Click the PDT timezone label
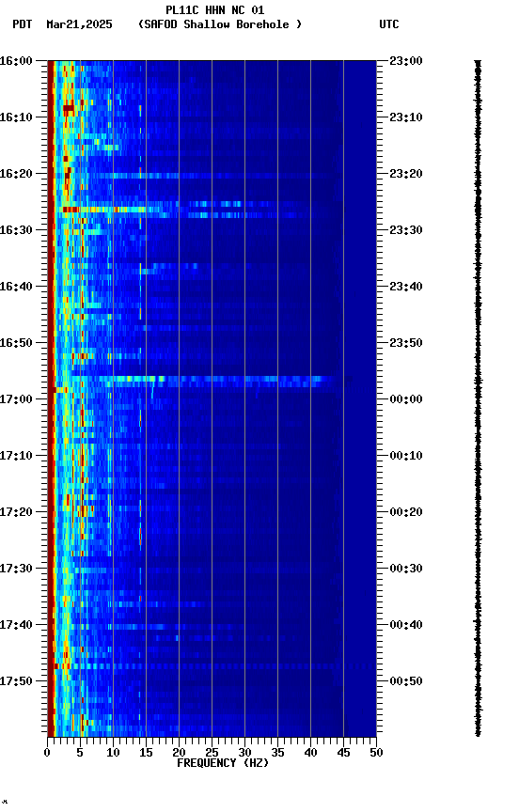This screenshot has height=812, width=519. coord(23,24)
